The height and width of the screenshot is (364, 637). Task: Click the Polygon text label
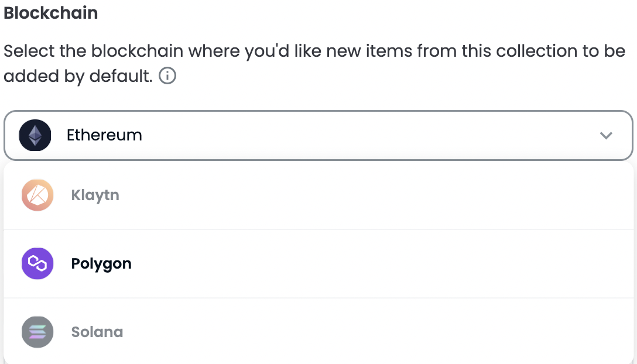101,264
